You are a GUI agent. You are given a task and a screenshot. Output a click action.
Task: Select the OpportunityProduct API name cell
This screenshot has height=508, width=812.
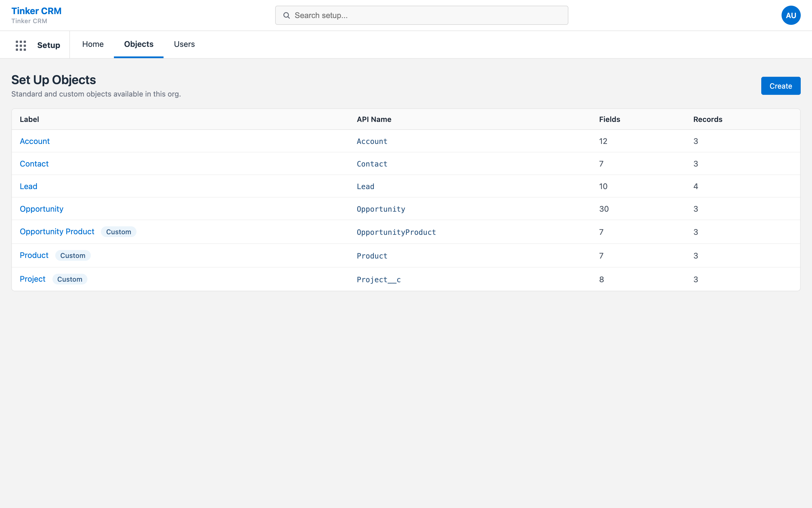[396, 232]
